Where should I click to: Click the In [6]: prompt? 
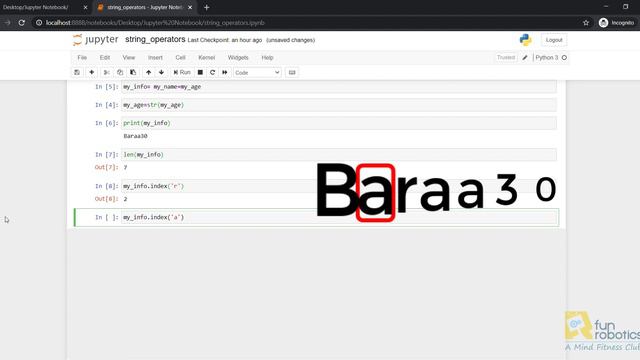point(107,123)
